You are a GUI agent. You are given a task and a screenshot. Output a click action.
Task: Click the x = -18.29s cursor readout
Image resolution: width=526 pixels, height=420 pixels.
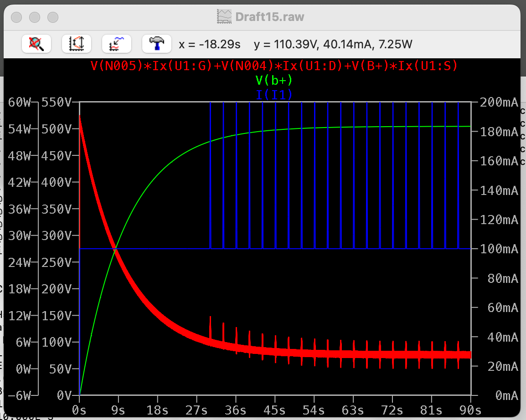click(210, 44)
